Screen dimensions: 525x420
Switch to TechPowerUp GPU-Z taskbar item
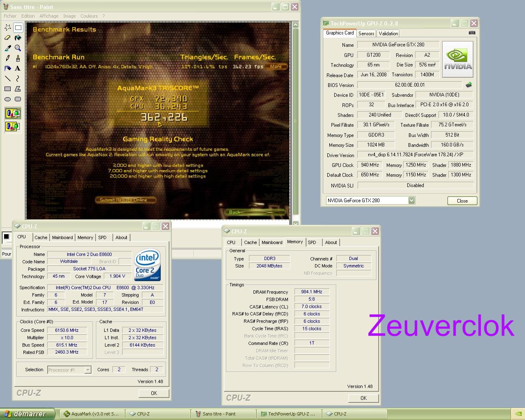(289, 414)
